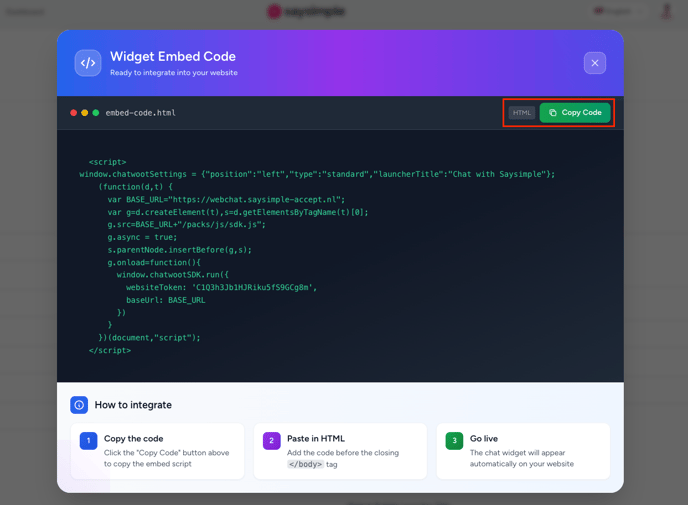Viewport: 688px width, 505px height.
Task: Select the Copy the code card title
Action: pos(133,439)
